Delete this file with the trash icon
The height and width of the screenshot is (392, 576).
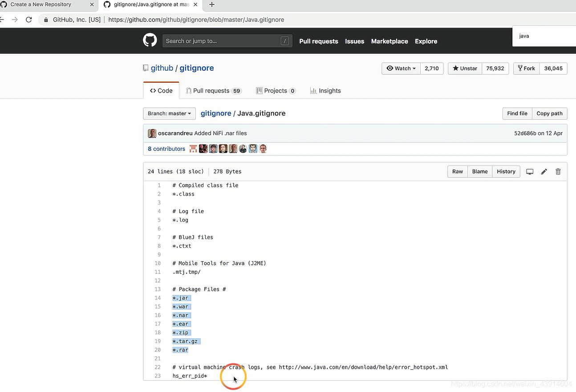(558, 172)
